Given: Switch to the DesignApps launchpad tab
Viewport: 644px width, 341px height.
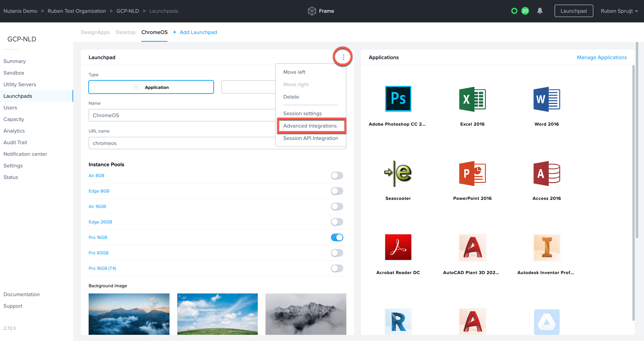Looking at the screenshot, I should (x=95, y=32).
